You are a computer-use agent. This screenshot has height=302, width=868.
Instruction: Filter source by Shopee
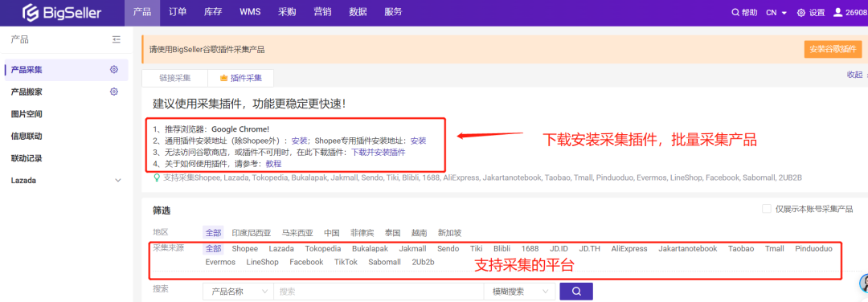[244, 249]
